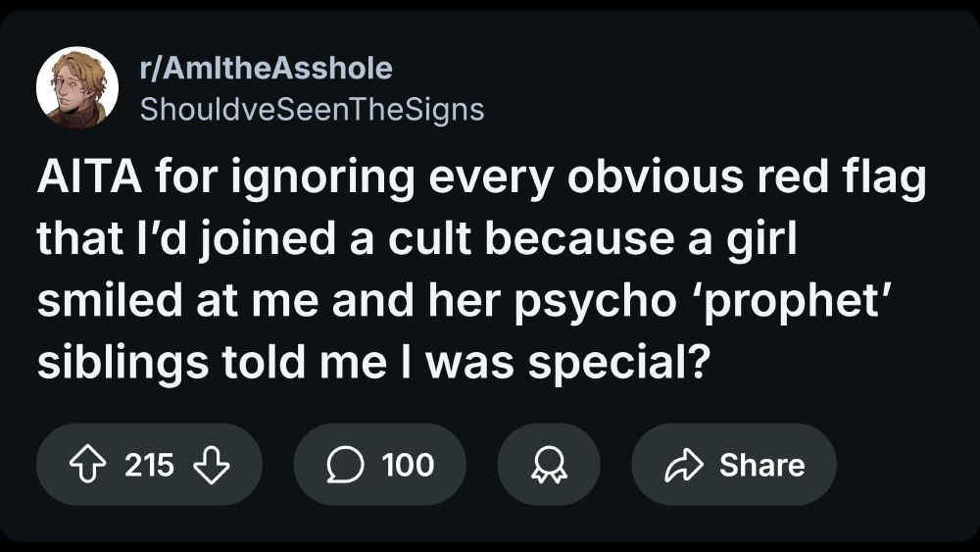Click the vote score 215

[x=149, y=465]
